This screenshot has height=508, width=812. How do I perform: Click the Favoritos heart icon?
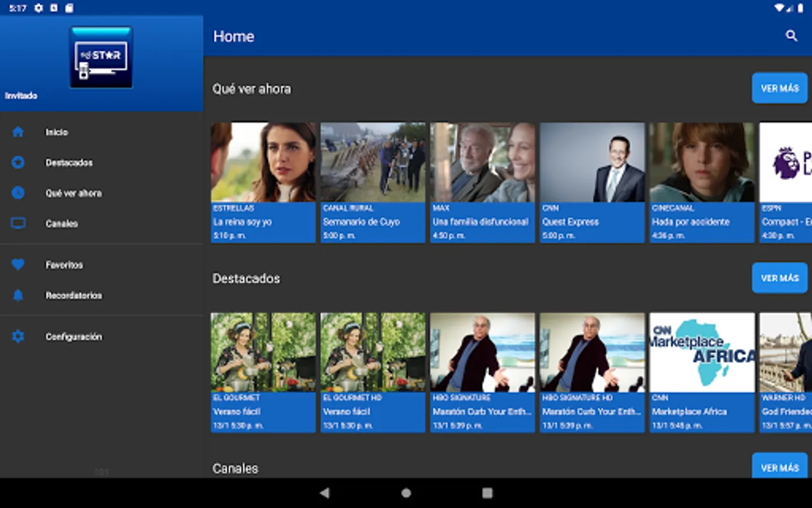[18, 265]
